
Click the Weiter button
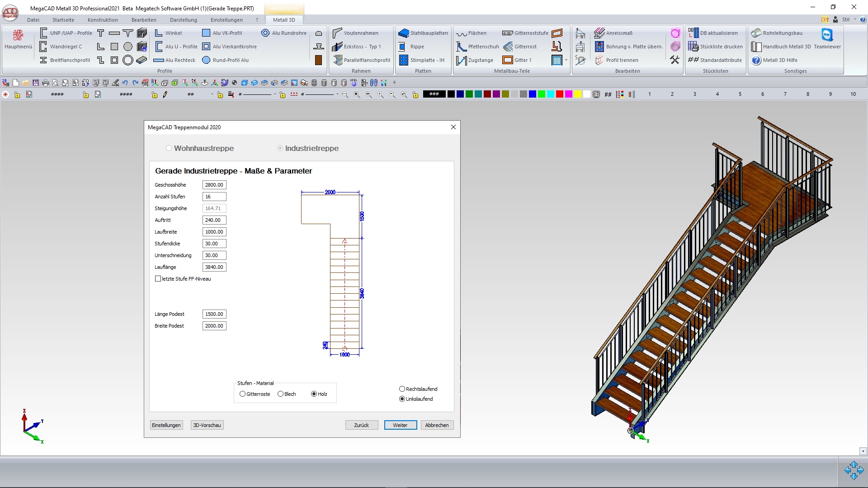400,425
